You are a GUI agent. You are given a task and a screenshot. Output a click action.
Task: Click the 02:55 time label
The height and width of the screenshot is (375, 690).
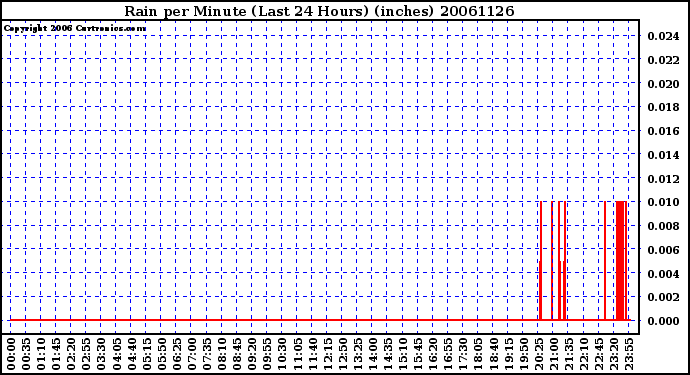point(86,354)
